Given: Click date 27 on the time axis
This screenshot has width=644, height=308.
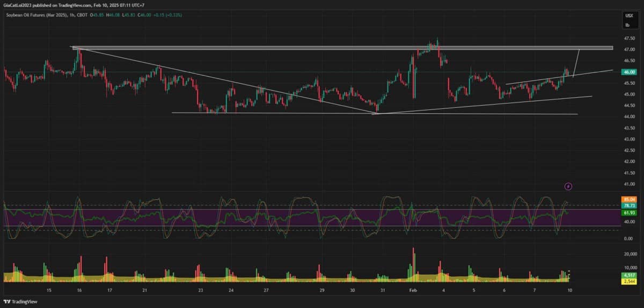Looking at the screenshot, I should coord(266,290).
